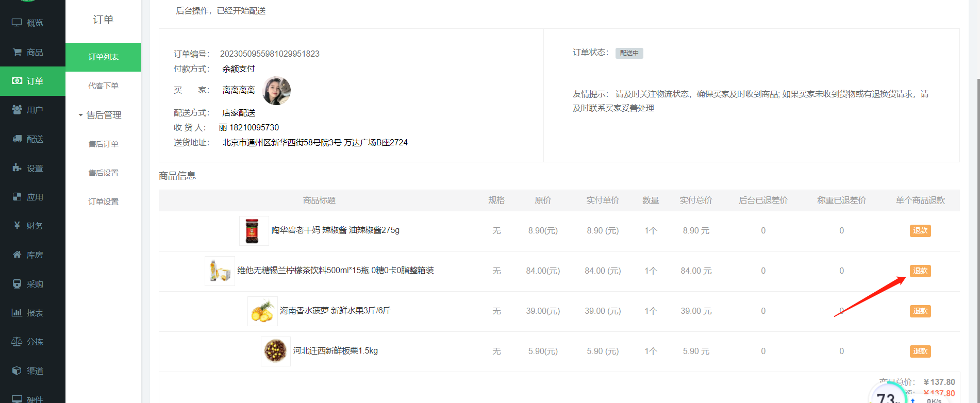980x403 pixels.
Task: Click the 概览 monitor icon in sidebar
Action: tap(16, 23)
